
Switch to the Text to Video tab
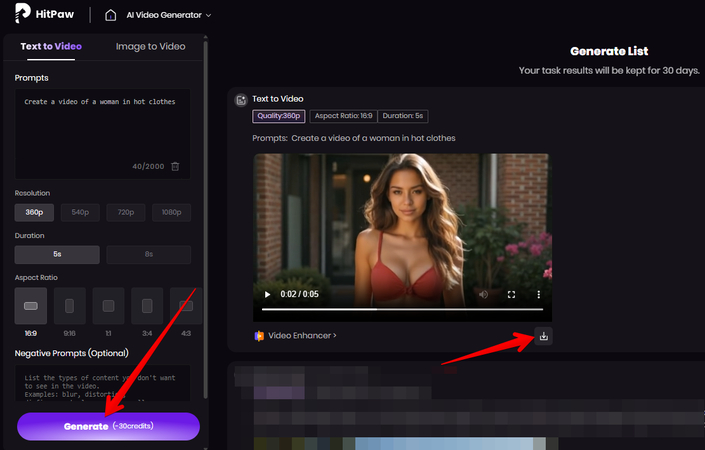tap(51, 46)
